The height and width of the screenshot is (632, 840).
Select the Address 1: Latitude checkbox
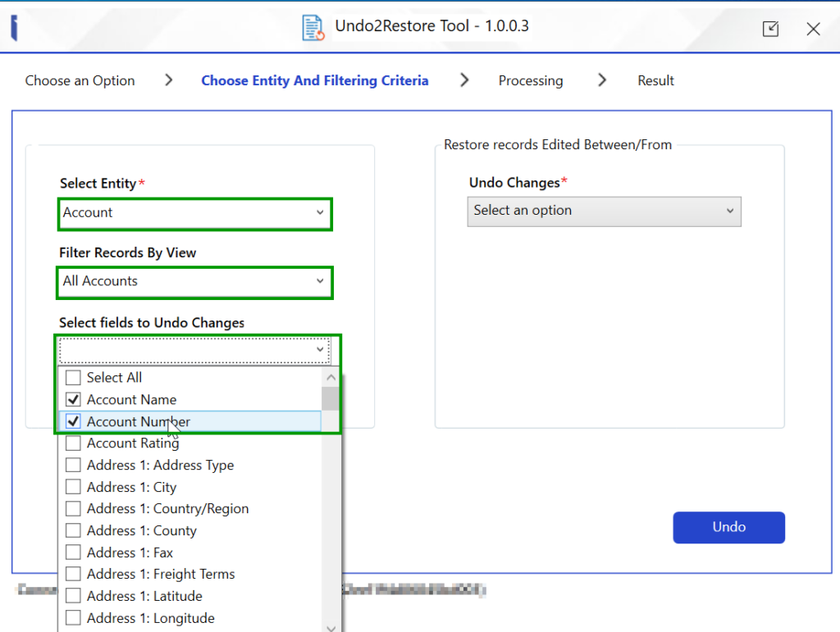coord(72,596)
